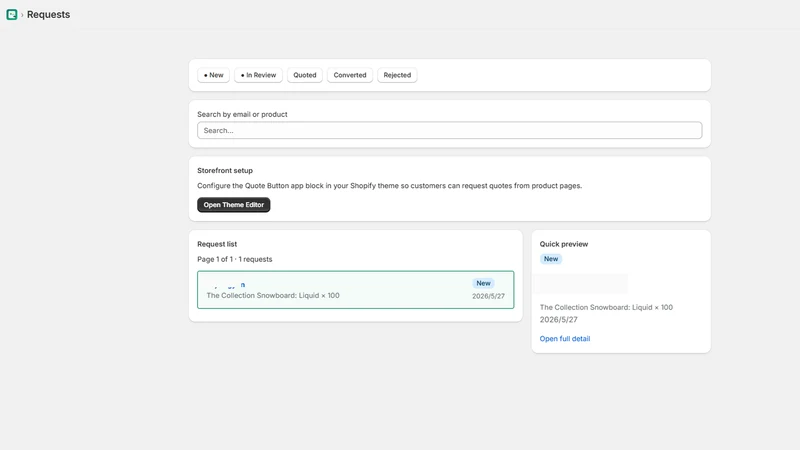Open full detail of previewed request
The width and height of the screenshot is (800, 450).
(565, 339)
